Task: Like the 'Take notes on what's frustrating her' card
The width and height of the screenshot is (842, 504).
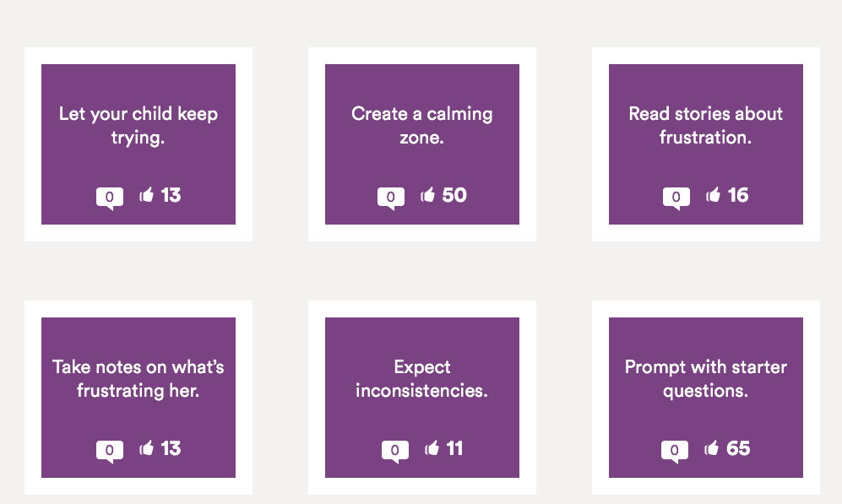Action: 147,447
